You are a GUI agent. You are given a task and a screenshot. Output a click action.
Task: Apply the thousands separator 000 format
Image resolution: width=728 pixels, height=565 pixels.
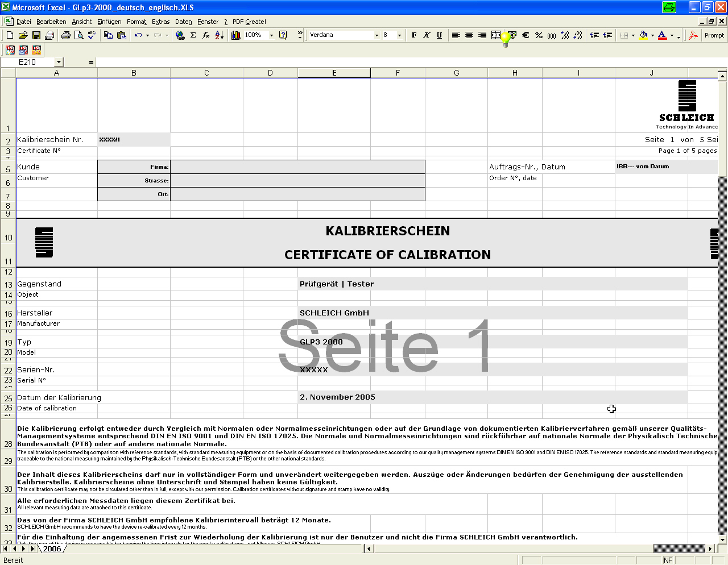click(x=552, y=35)
